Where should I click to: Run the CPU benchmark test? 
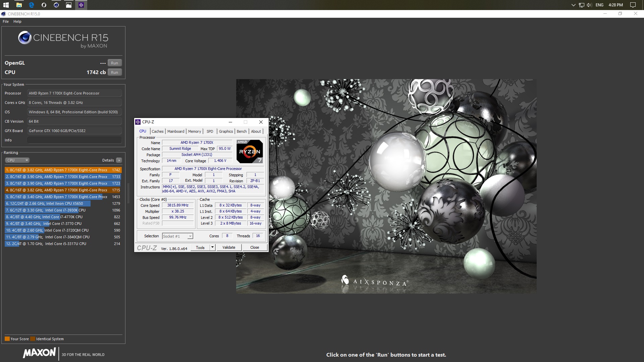pos(115,72)
